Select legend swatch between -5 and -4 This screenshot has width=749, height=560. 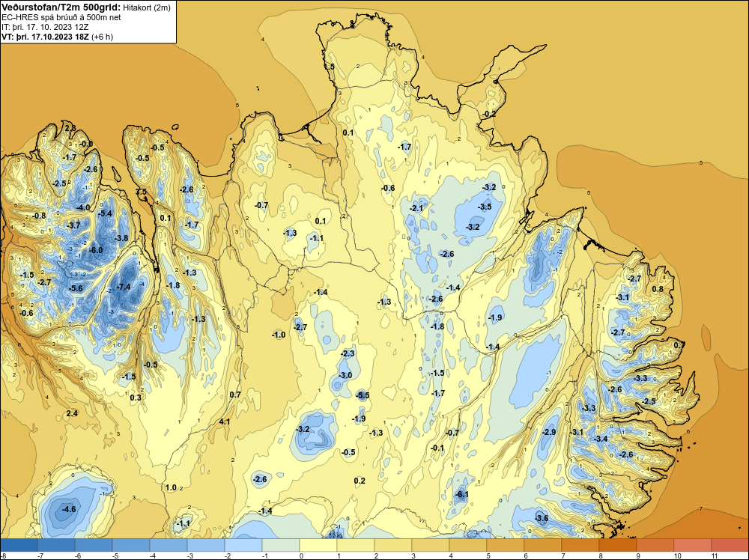[131, 545]
